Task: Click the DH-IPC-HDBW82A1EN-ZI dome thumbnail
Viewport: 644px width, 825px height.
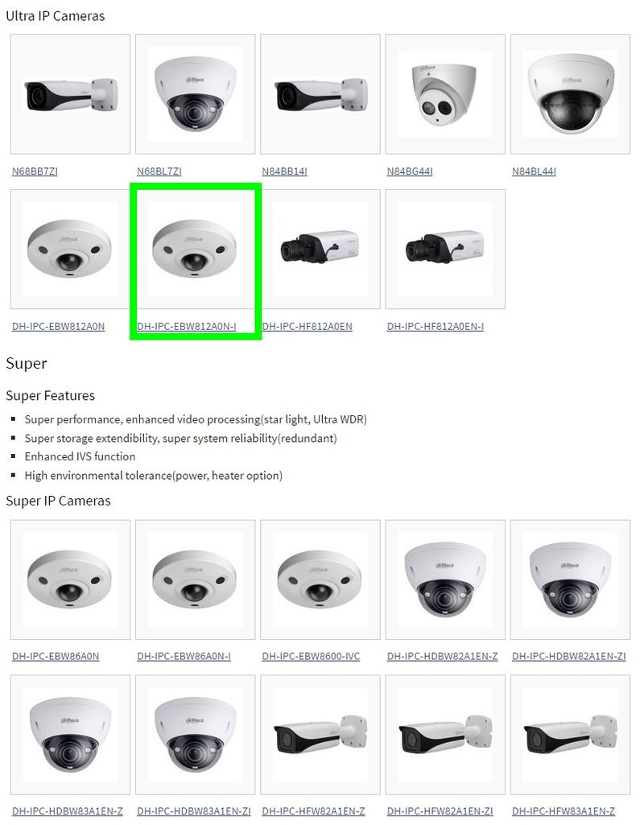Action: [570, 580]
